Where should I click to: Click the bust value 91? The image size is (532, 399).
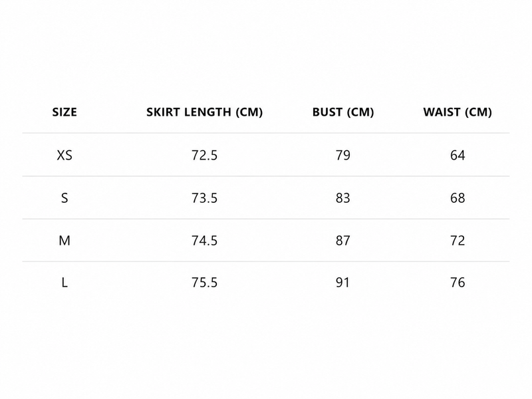click(x=342, y=282)
